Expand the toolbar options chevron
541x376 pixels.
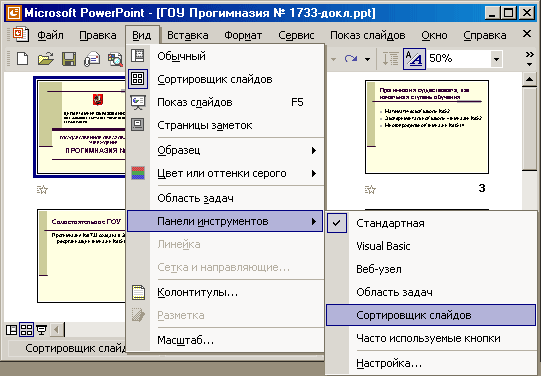coord(529,59)
